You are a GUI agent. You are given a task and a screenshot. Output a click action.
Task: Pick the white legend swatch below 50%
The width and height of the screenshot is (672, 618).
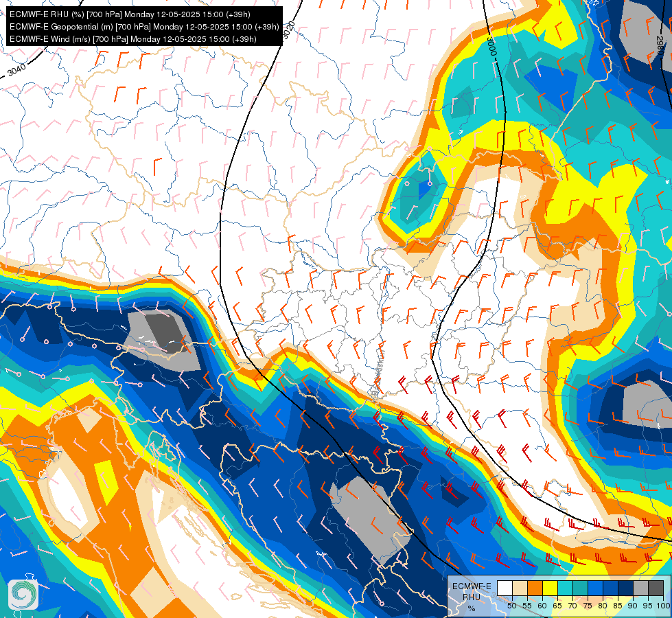click(505, 588)
